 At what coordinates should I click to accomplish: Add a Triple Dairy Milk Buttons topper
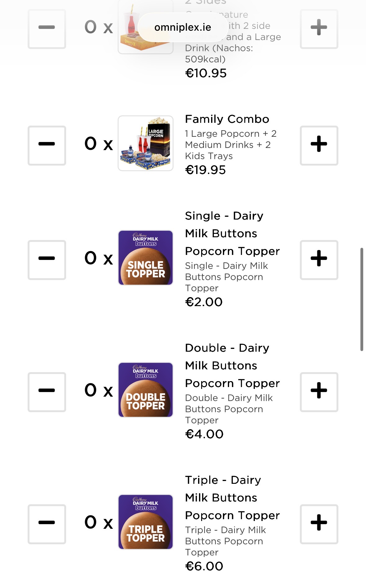pyautogui.click(x=319, y=524)
